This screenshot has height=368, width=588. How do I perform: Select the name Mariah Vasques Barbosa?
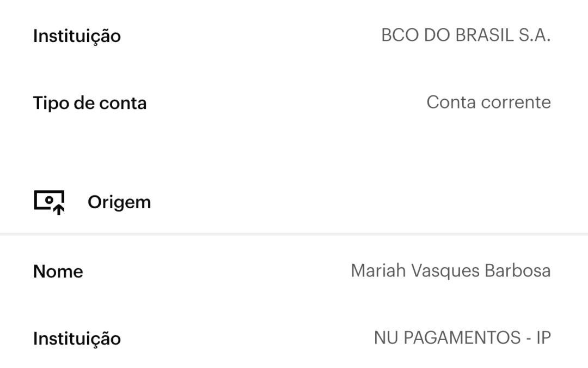point(450,271)
